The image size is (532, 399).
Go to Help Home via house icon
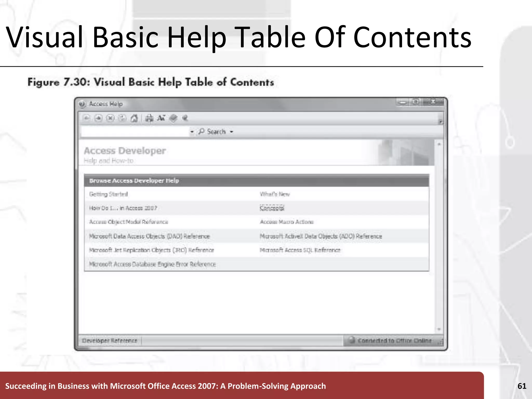134,118
